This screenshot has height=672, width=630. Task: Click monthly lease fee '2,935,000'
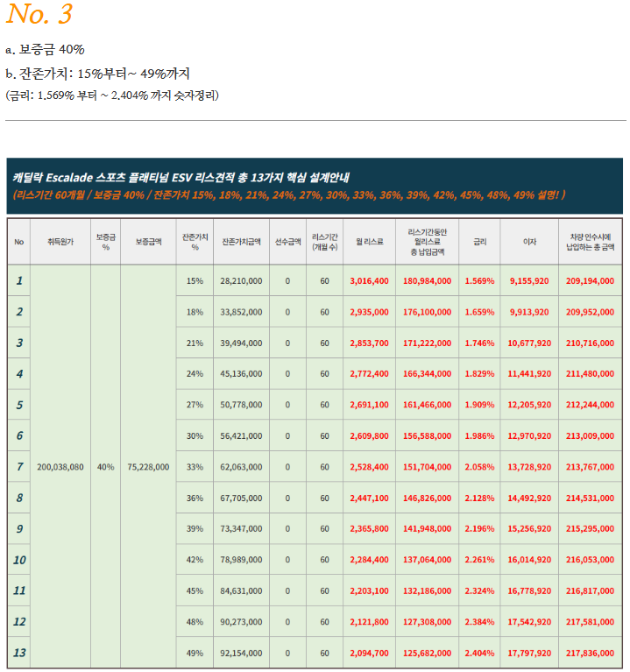[370, 312]
